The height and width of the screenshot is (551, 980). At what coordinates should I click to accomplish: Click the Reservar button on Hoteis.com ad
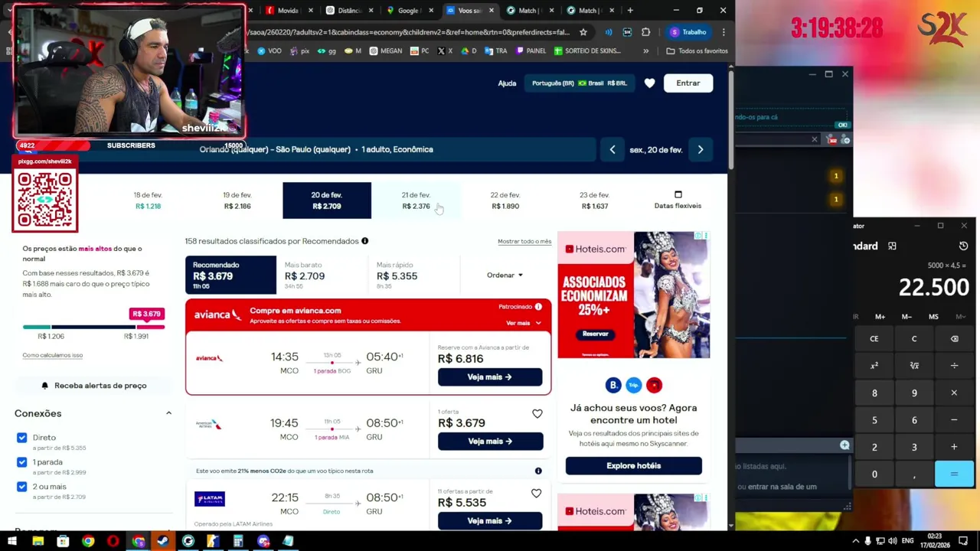tap(595, 334)
